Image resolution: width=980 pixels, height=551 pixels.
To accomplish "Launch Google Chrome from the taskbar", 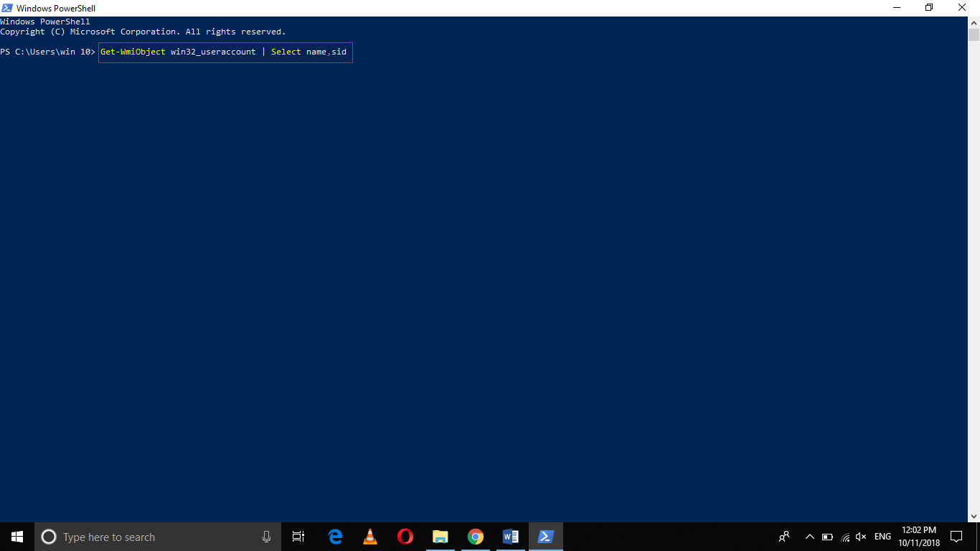I will click(x=475, y=536).
